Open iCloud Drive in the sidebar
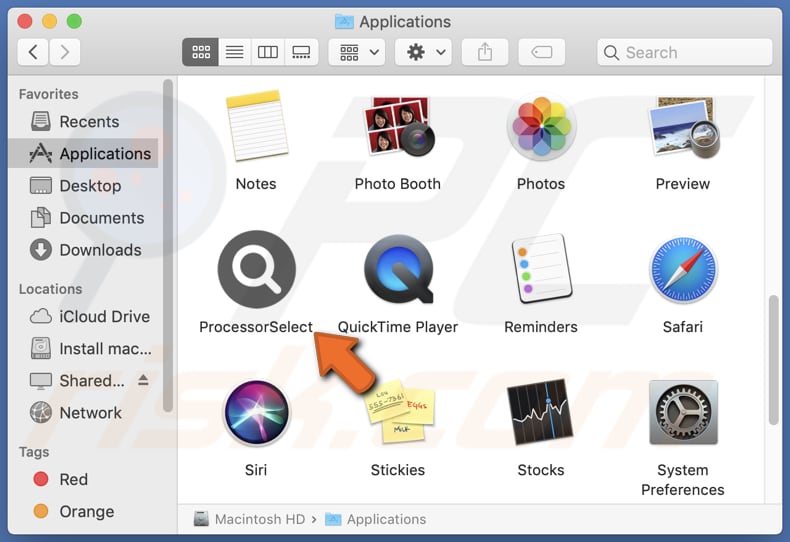The height and width of the screenshot is (542, 790). tap(84, 316)
